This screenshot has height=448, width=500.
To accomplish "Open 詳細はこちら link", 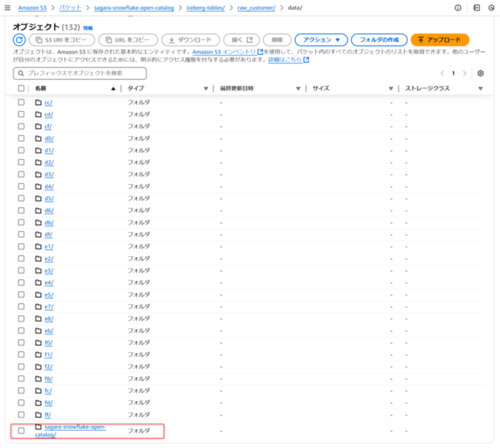I will [x=288, y=59].
